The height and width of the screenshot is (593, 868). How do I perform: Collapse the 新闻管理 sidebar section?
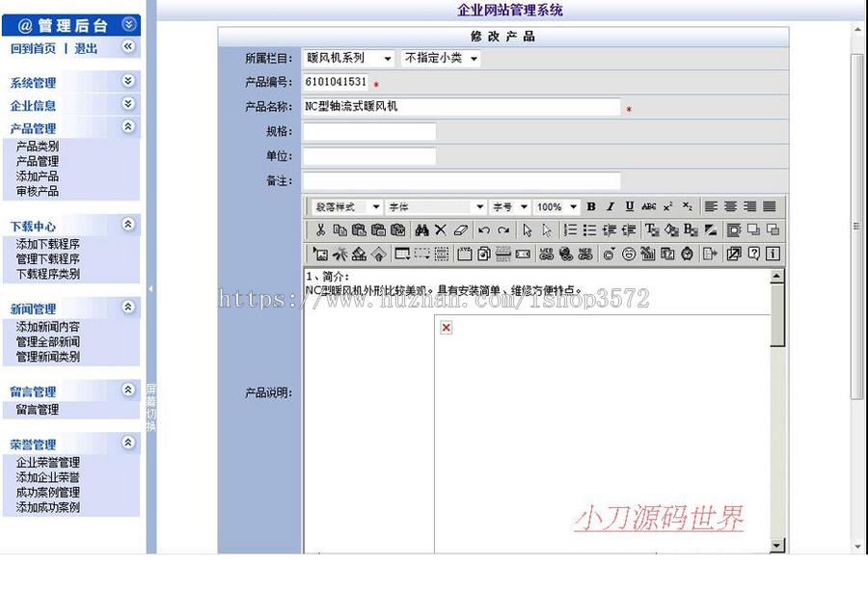click(128, 307)
